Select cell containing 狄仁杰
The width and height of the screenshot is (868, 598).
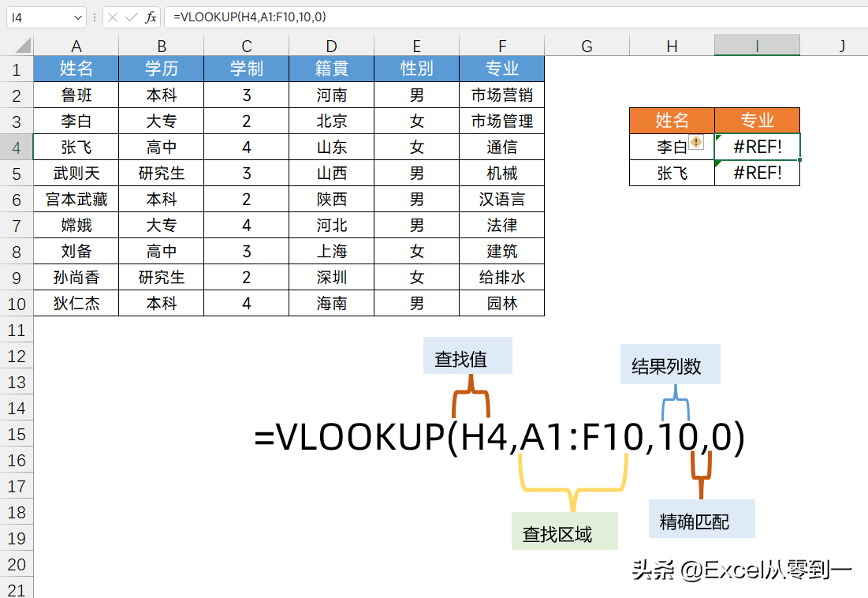point(76,303)
